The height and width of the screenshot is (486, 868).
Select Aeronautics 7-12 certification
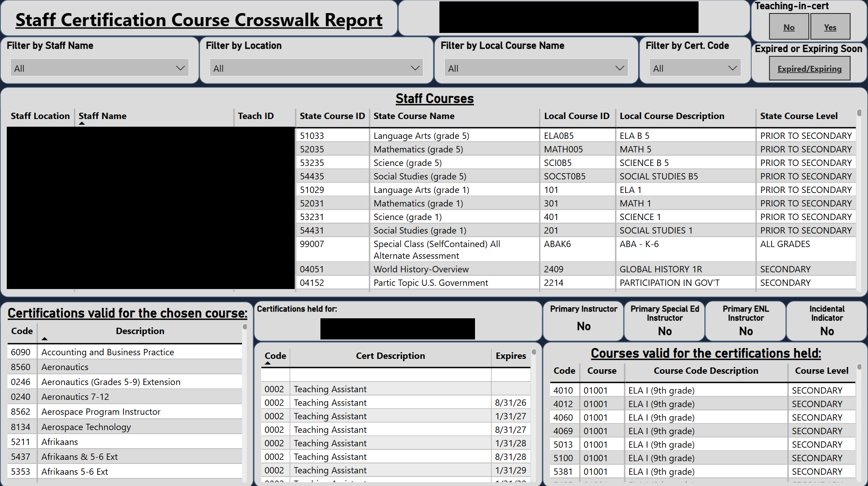(x=75, y=397)
